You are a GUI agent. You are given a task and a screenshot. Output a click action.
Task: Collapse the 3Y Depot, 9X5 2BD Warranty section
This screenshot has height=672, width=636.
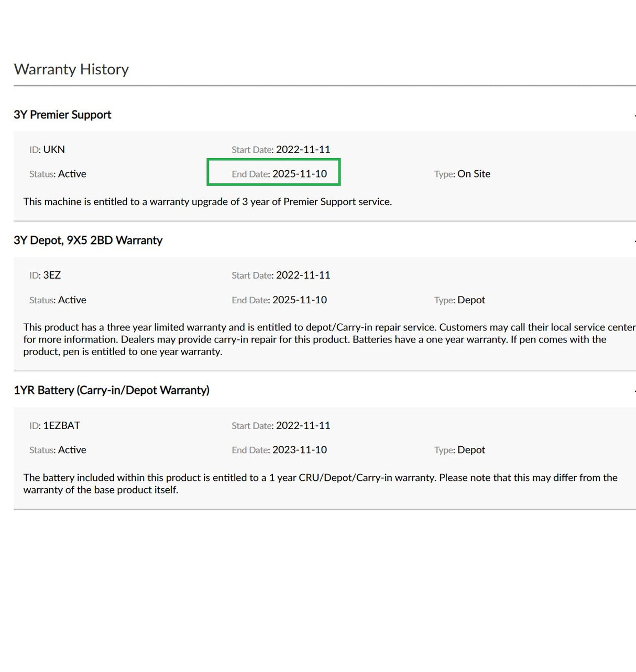pyautogui.click(x=633, y=240)
